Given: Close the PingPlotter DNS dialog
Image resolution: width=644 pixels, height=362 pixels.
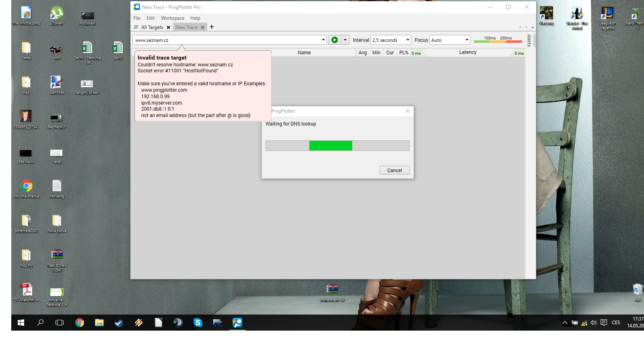Looking at the screenshot, I should (408, 111).
